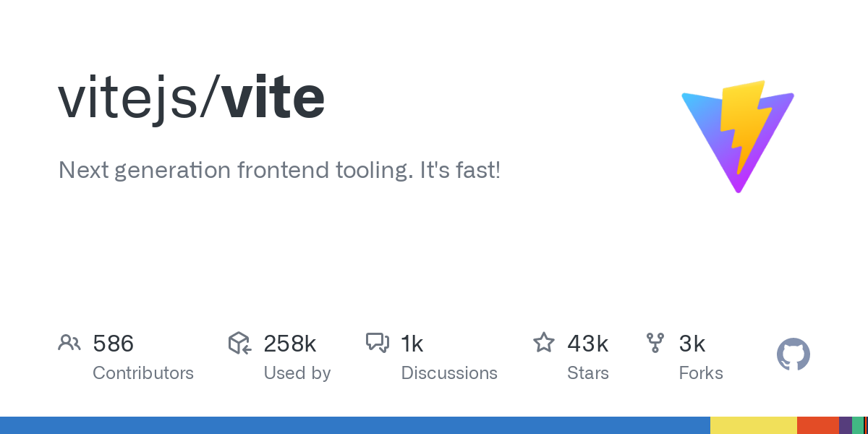
Task: Click the yellow language bar segment
Action: pos(753,425)
